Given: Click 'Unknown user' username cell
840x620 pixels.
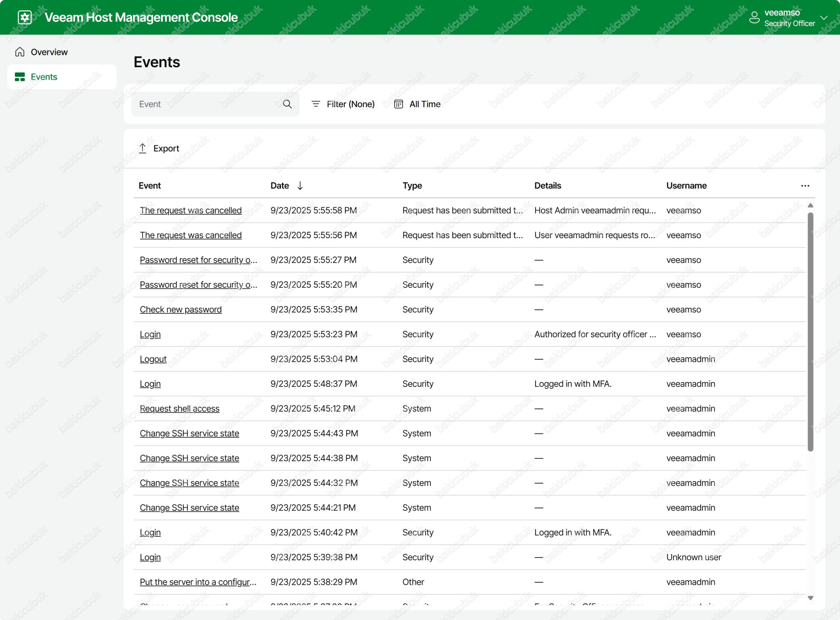Looking at the screenshot, I should (x=694, y=557).
